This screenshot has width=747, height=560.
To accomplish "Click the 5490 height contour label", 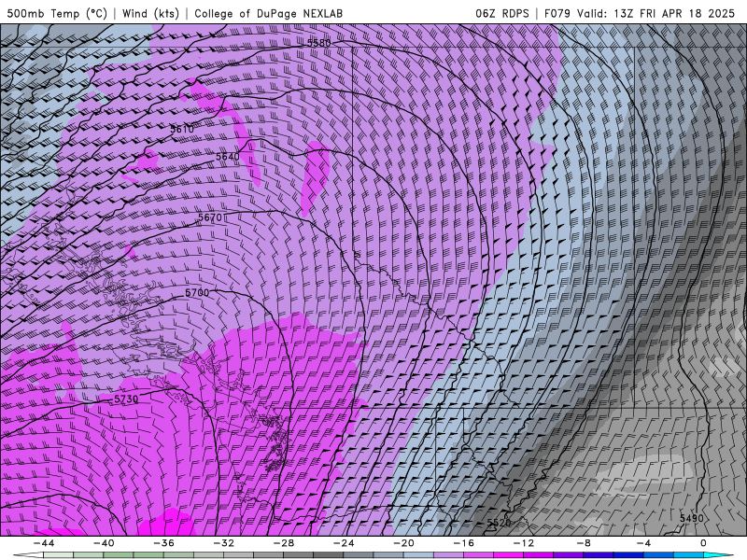I will [x=692, y=518].
